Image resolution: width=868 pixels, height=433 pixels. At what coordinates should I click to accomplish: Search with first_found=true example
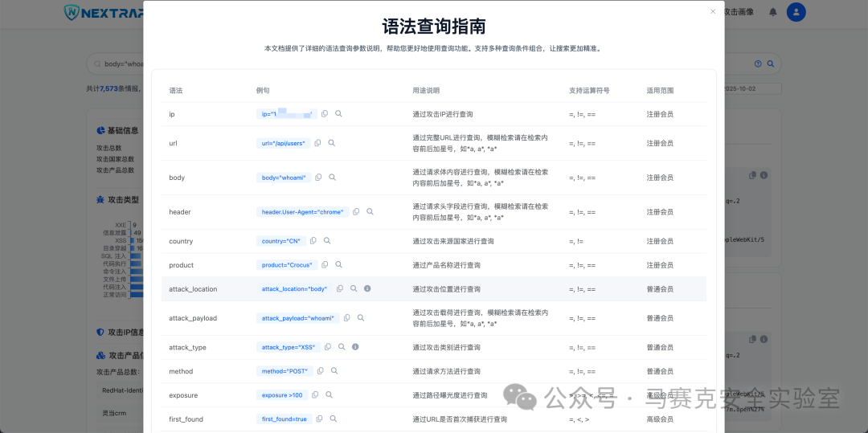333,419
